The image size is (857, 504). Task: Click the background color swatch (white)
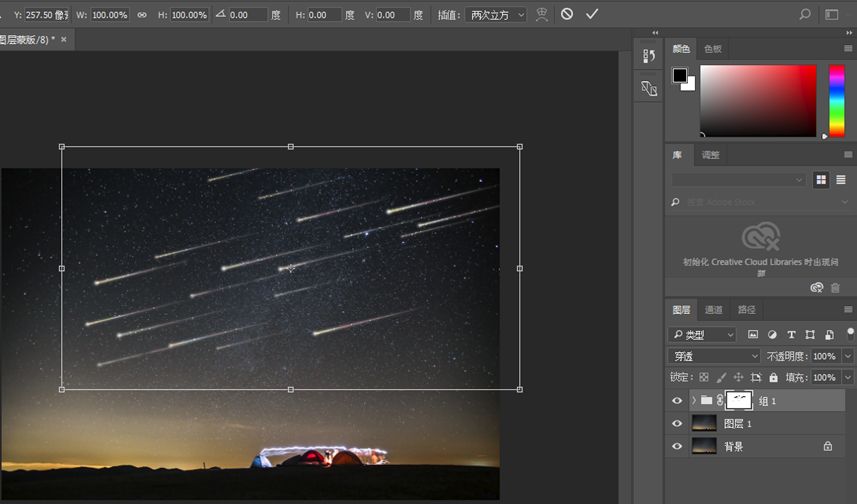(690, 85)
